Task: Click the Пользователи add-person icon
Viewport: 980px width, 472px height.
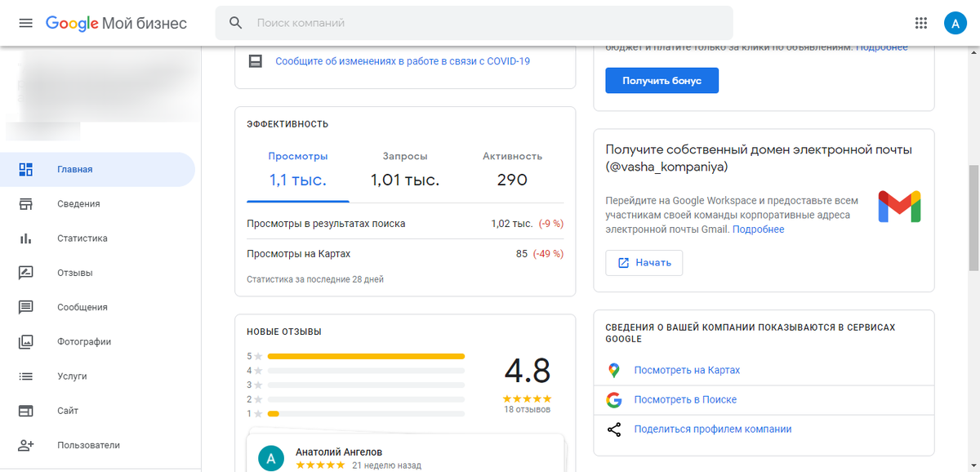Action: 26,445
